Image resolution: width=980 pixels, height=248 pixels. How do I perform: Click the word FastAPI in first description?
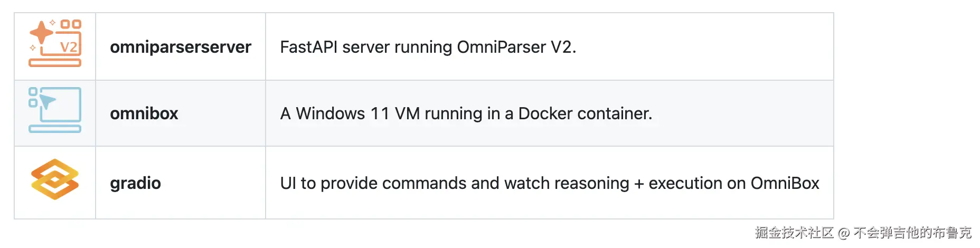click(x=308, y=47)
